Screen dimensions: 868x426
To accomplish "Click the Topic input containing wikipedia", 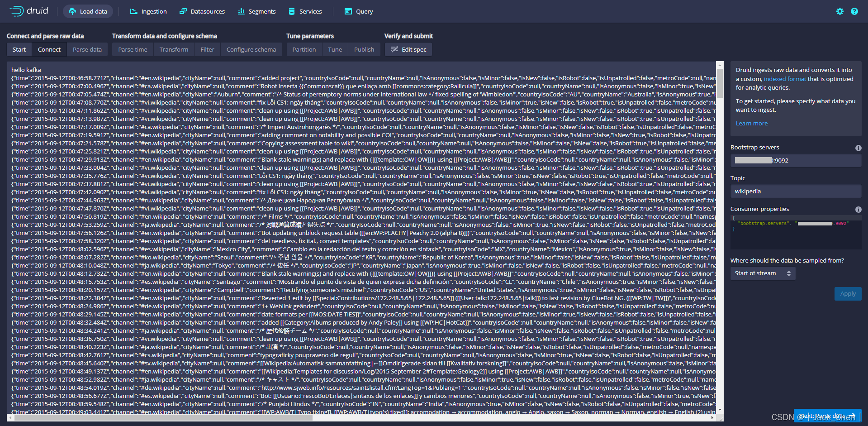I will pyautogui.click(x=796, y=191).
